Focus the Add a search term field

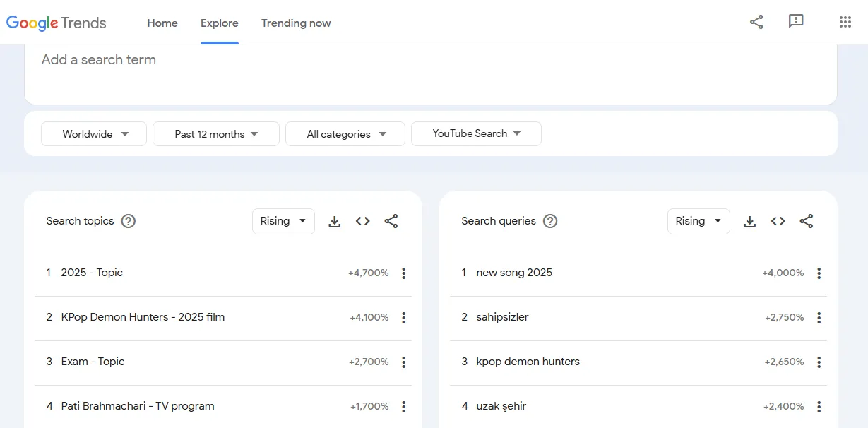click(431, 60)
